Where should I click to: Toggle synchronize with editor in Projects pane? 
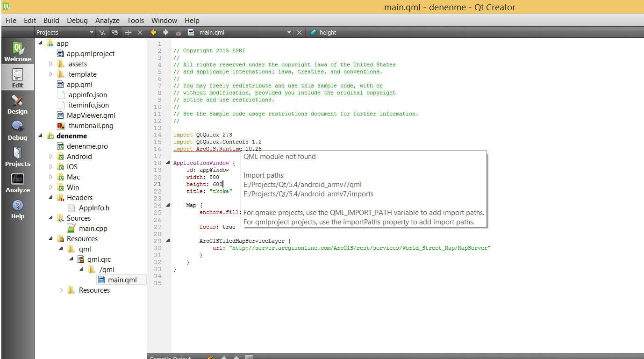coord(115,32)
